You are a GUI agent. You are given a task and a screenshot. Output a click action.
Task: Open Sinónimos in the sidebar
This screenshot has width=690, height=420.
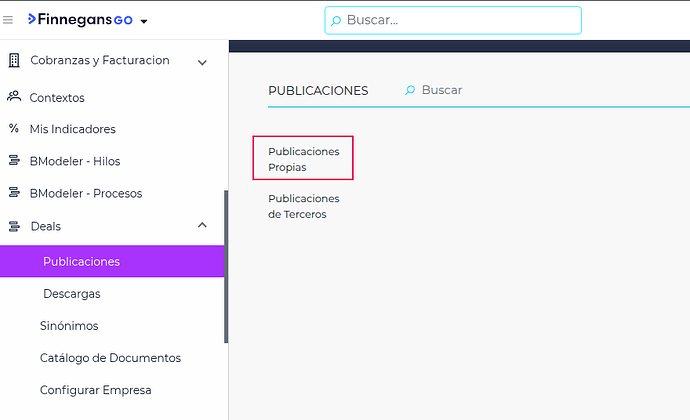[69, 326]
